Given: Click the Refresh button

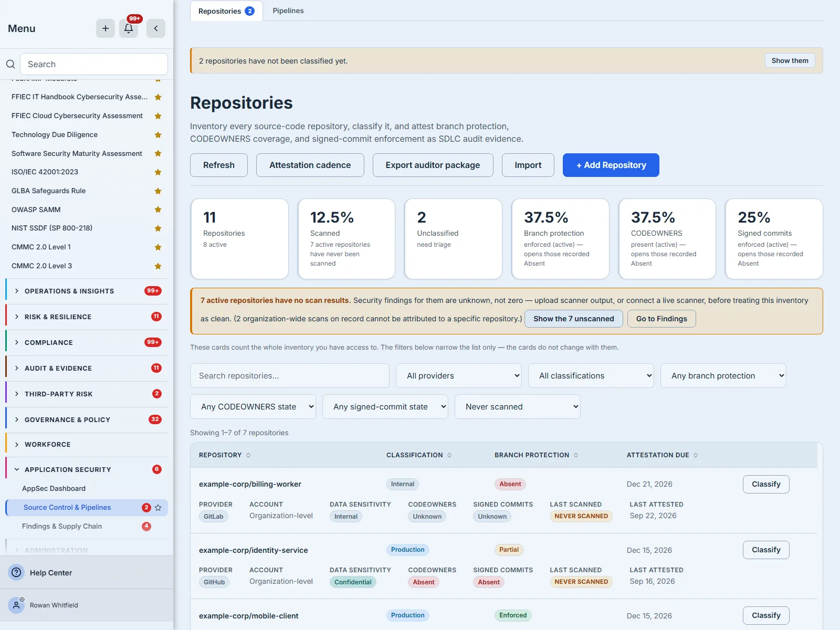Looking at the screenshot, I should (x=219, y=165).
